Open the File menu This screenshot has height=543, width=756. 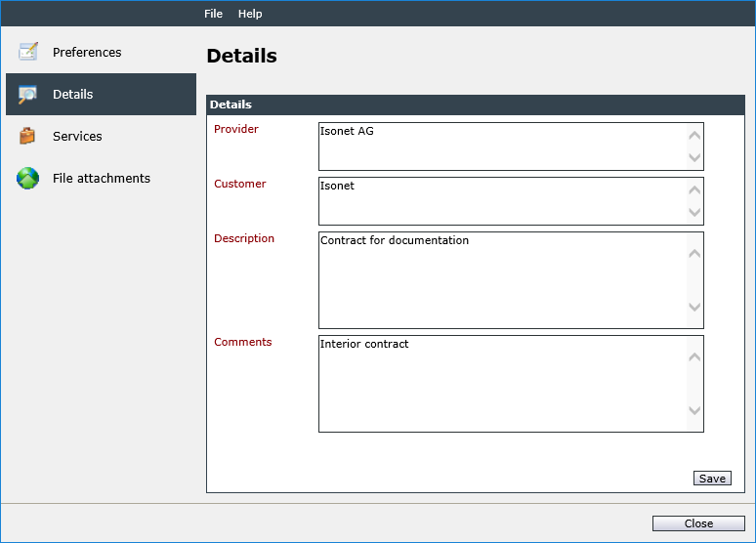pyautogui.click(x=213, y=14)
